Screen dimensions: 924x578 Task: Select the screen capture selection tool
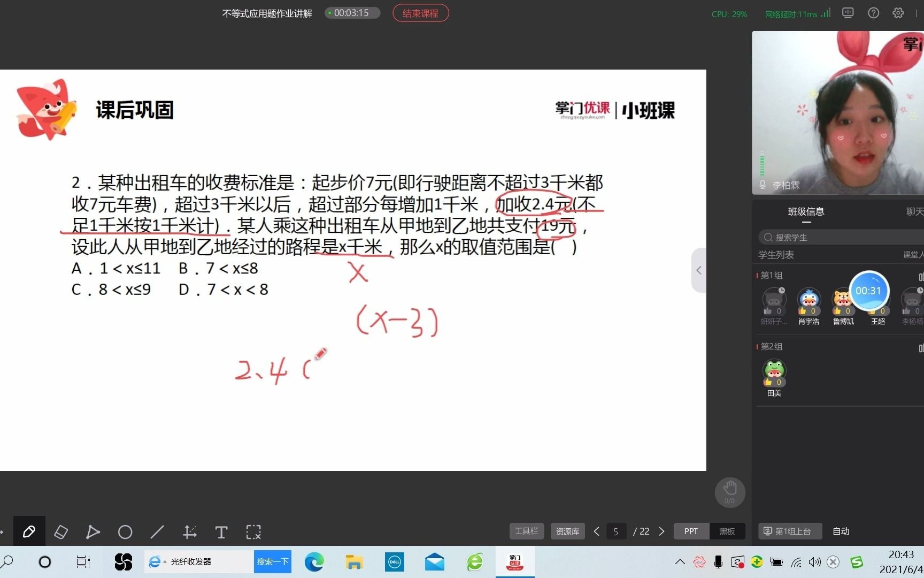click(253, 531)
